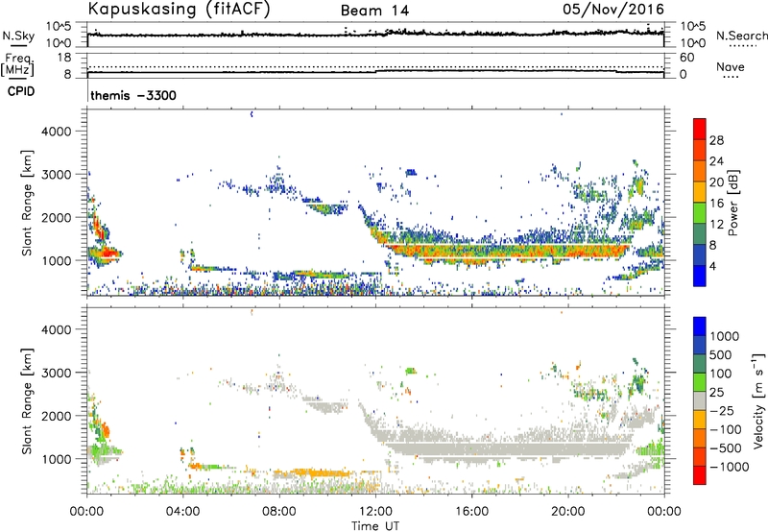
Task: Select "-100" on the Velocity colorbar scale
Action: (725, 429)
